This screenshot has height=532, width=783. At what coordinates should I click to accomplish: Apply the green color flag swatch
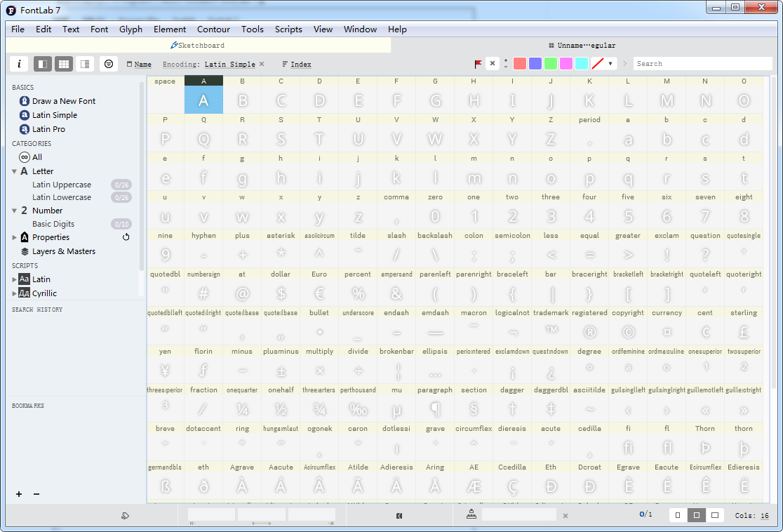pos(551,64)
